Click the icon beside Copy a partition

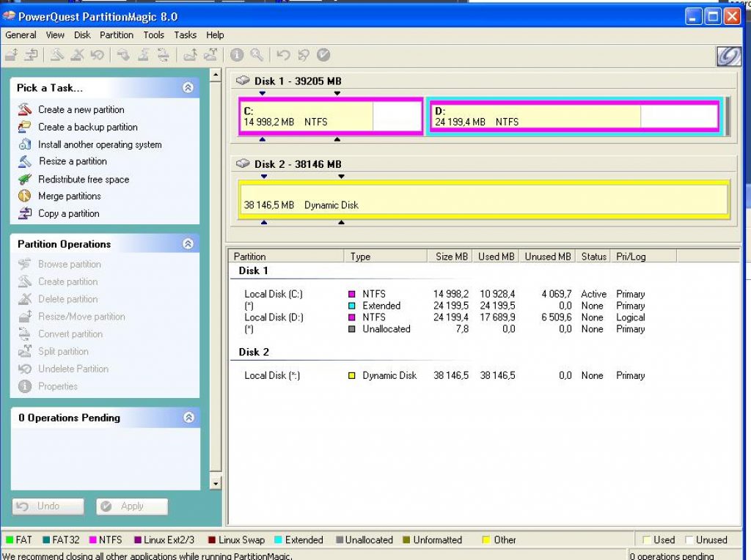pos(25,213)
